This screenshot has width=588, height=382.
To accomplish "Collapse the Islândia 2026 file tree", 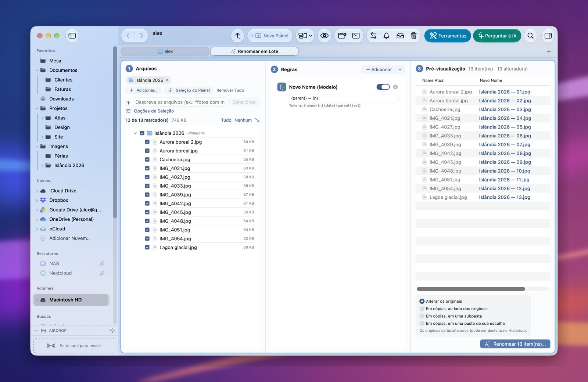I will [135, 133].
